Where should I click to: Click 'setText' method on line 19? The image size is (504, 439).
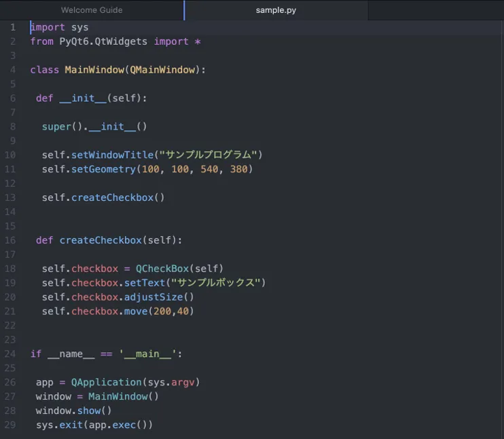(x=145, y=283)
